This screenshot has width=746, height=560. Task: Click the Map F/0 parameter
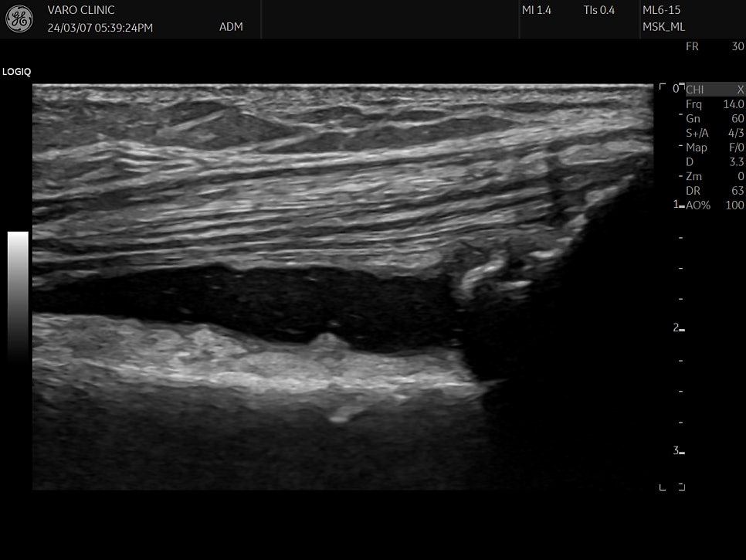714,148
